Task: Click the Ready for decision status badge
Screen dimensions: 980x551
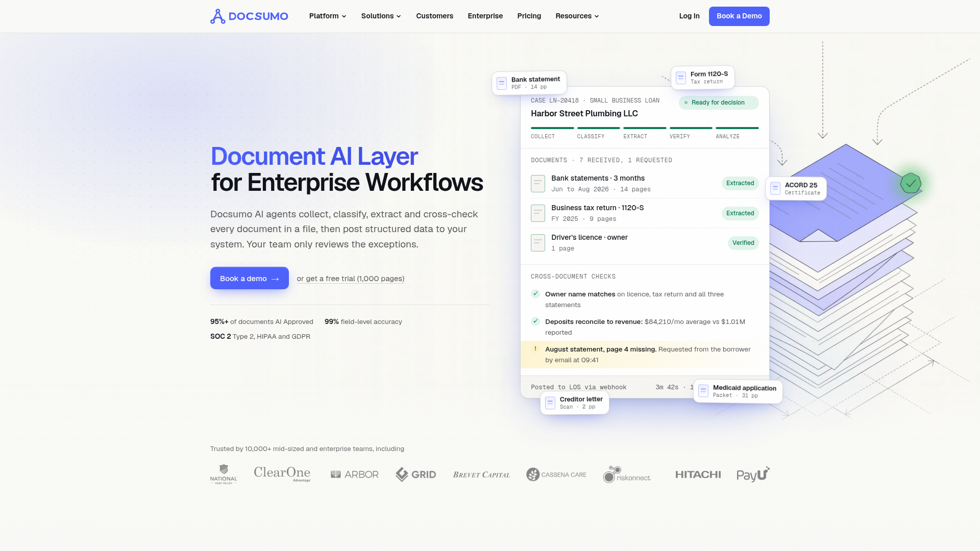Action: pos(719,103)
